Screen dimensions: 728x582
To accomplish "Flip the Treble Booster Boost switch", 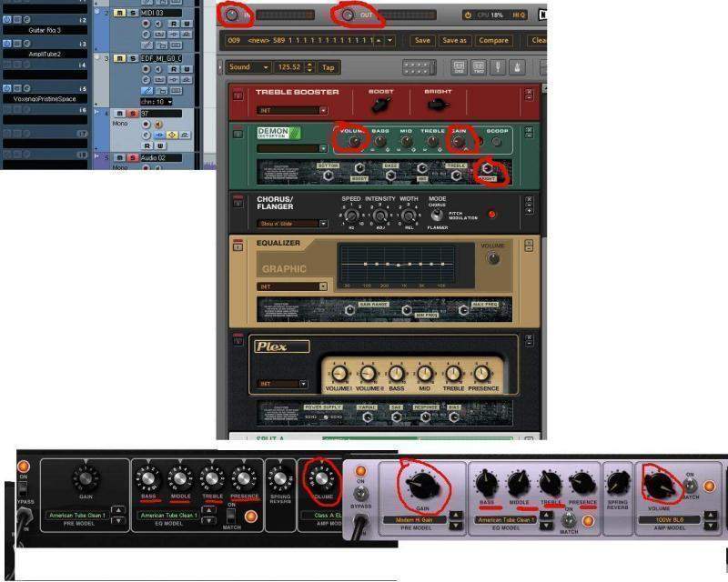I will click(380, 105).
